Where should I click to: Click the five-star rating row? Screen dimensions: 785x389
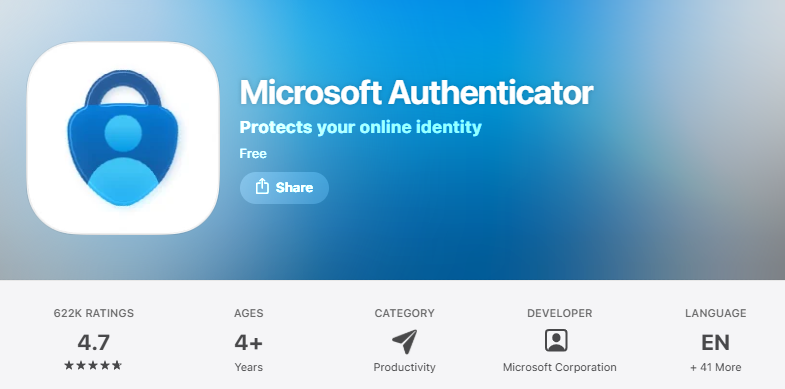(93, 365)
